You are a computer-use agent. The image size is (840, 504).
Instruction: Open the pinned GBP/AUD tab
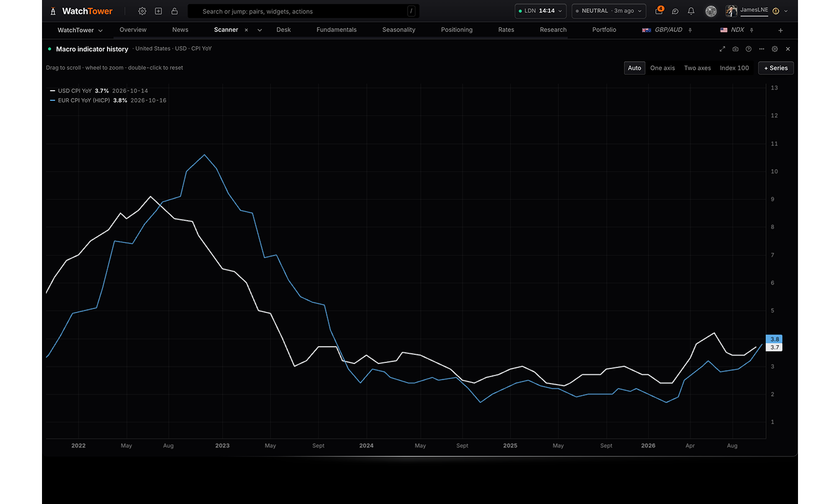tap(662, 30)
